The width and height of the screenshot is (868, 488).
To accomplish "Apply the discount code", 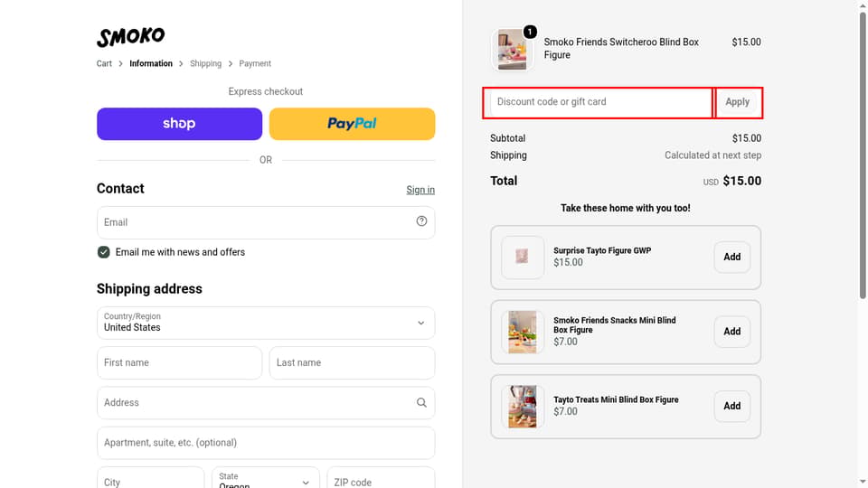I will click(x=738, y=102).
